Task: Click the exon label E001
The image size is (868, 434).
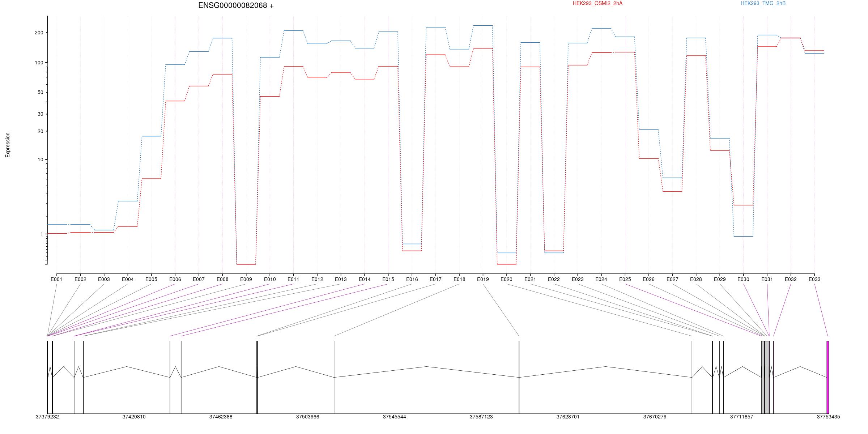Action: click(56, 279)
